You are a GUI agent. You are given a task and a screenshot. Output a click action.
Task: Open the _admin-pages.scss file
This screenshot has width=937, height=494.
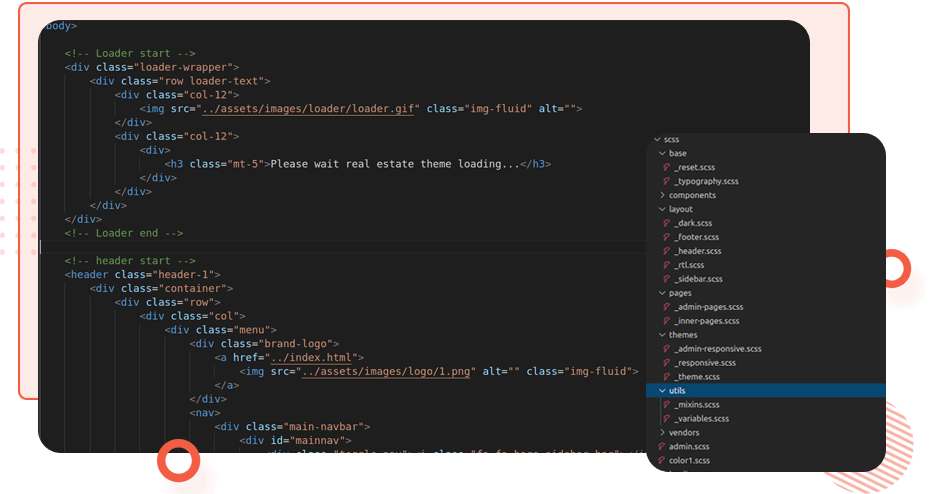[708, 307]
